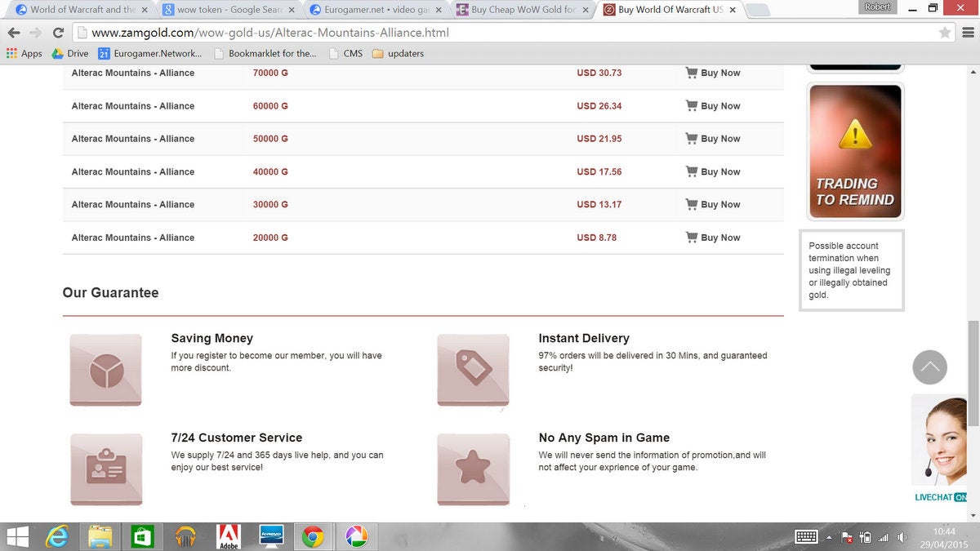Image resolution: width=980 pixels, height=551 pixels.
Task: Close the Buy World Of Warcraft US tab
Action: pos(732,10)
